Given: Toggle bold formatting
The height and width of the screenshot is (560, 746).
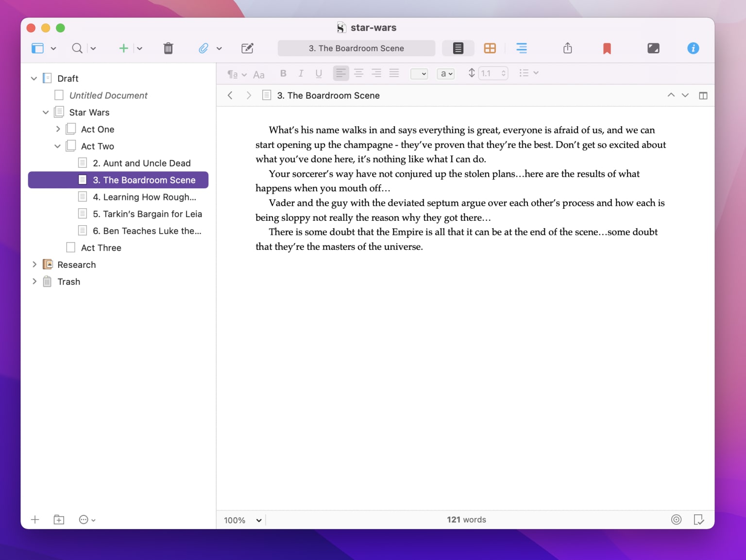Looking at the screenshot, I should (283, 73).
